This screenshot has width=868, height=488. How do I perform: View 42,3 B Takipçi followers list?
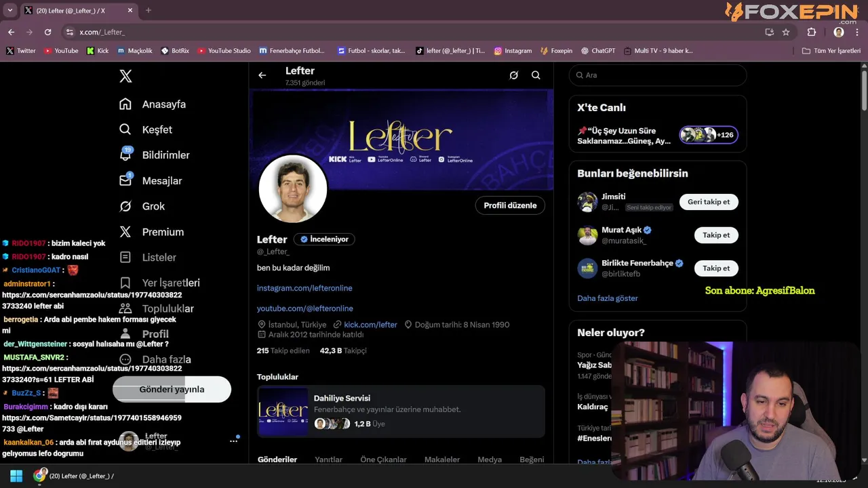tap(343, 350)
